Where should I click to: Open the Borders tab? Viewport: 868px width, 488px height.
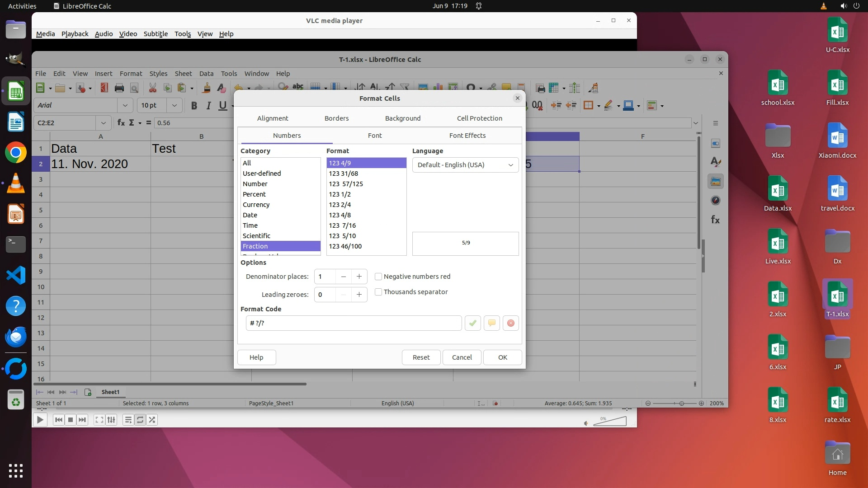point(336,118)
